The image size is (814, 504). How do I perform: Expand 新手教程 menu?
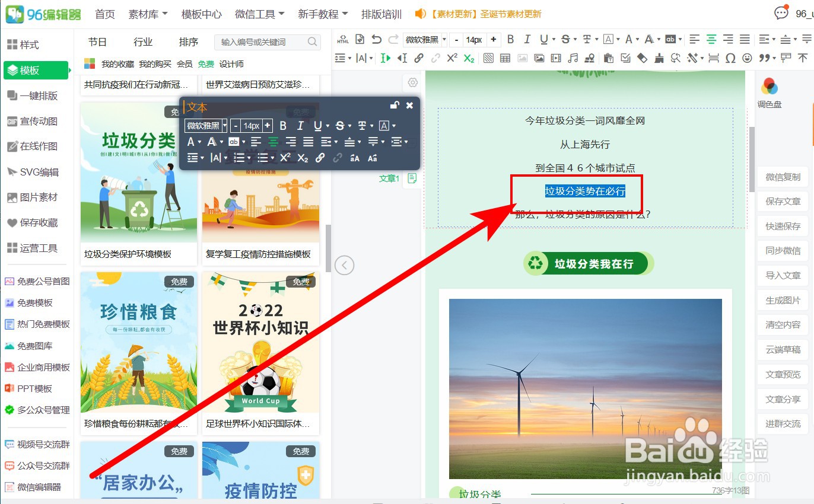pyautogui.click(x=323, y=14)
